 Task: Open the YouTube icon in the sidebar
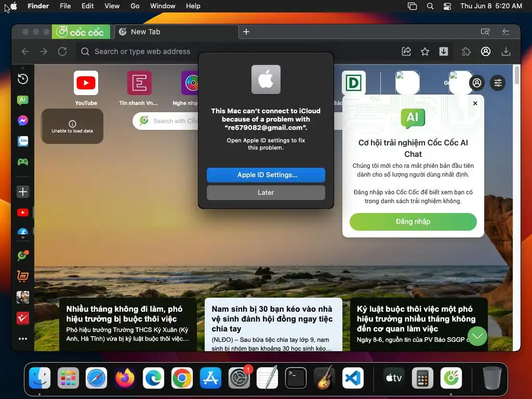pos(23,212)
